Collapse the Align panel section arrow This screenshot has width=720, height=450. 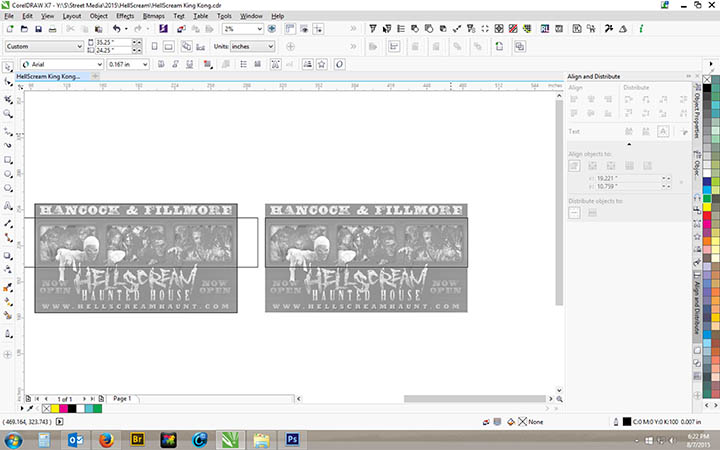(x=629, y=144)
